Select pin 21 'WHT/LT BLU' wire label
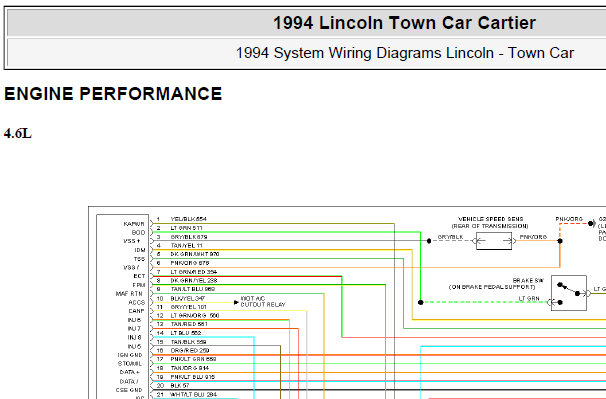606x399 pixels. click(194, 394)
